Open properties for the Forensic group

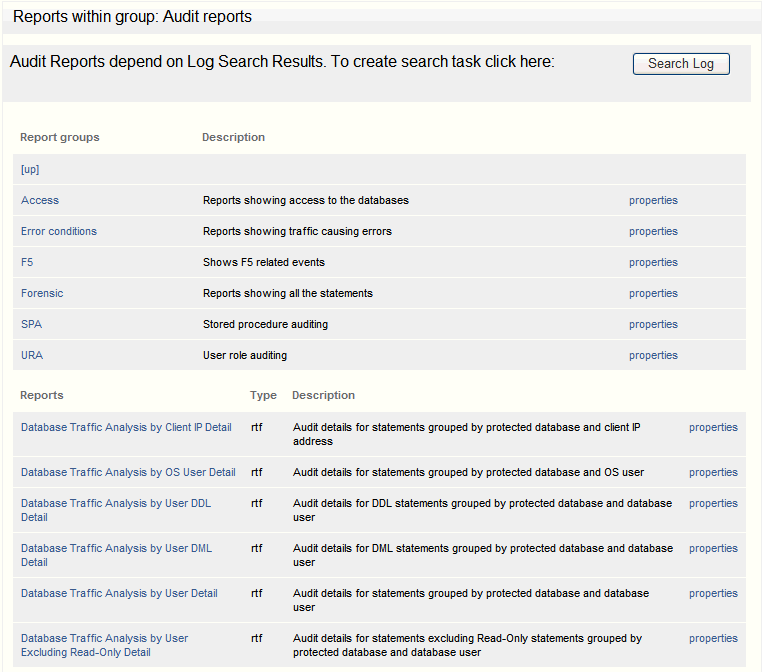653,293
